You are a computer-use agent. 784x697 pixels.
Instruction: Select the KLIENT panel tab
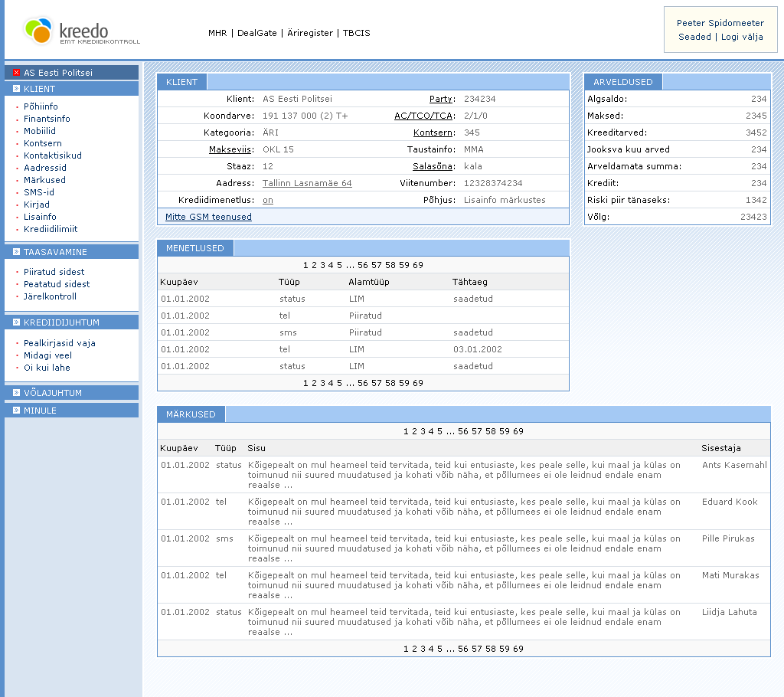(182, 82)
